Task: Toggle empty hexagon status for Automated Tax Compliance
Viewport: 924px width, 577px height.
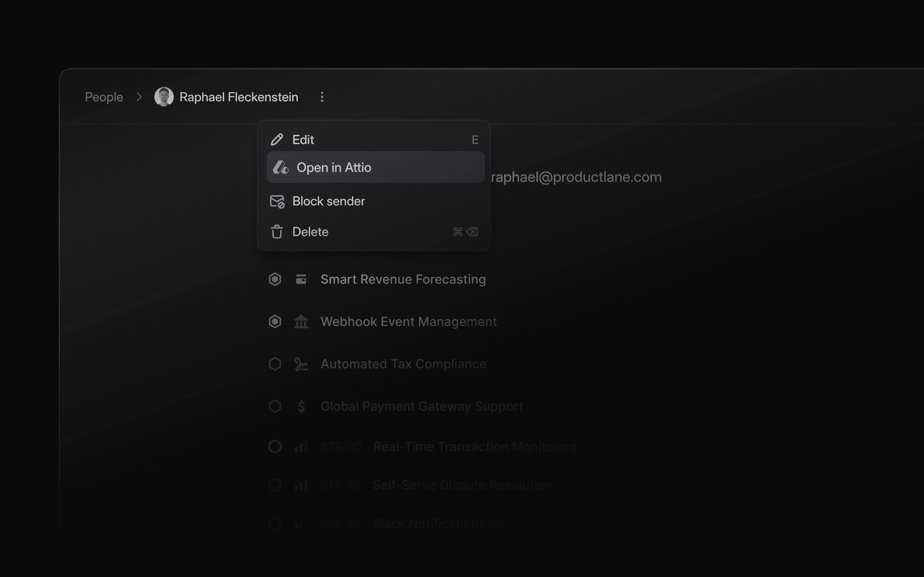Action: [275, 364]
